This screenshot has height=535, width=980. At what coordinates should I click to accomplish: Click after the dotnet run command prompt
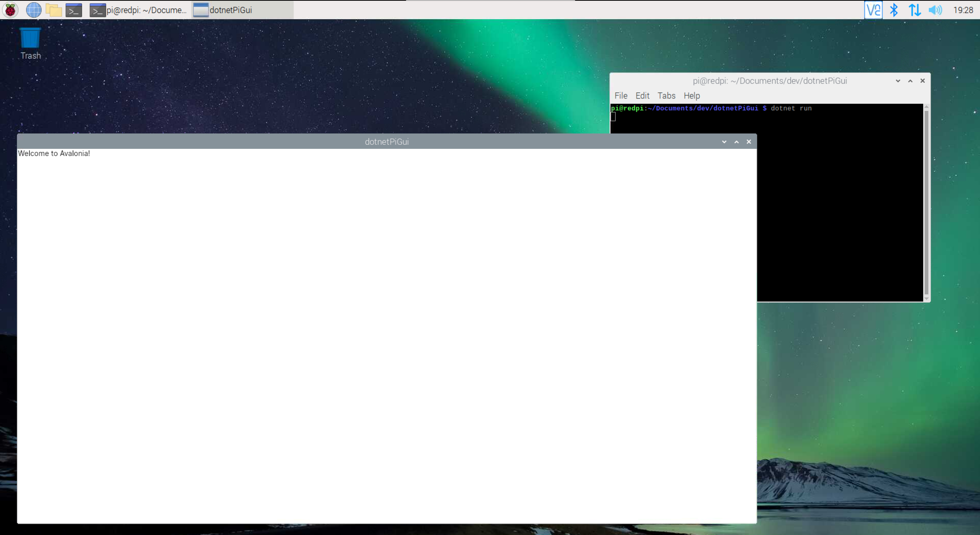pos(613,117)
